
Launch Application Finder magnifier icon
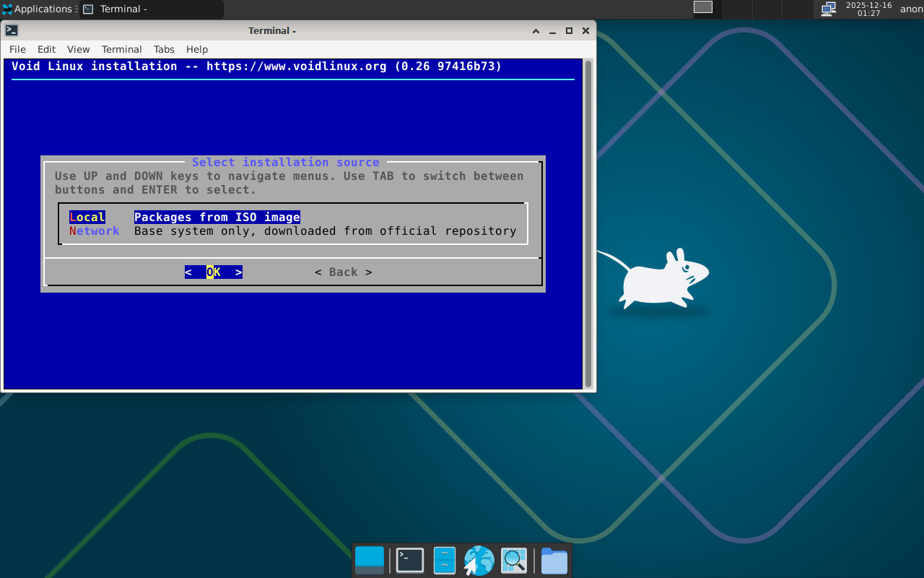514,561
